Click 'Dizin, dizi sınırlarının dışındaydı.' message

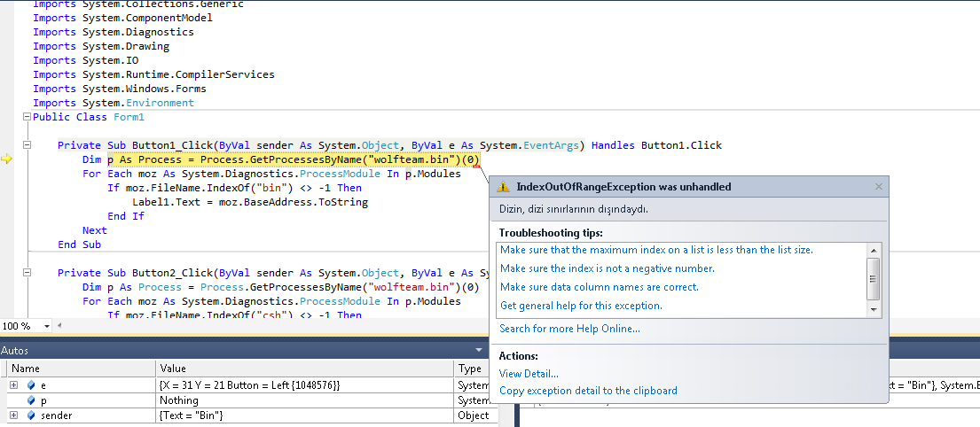[x=574, y=209]
